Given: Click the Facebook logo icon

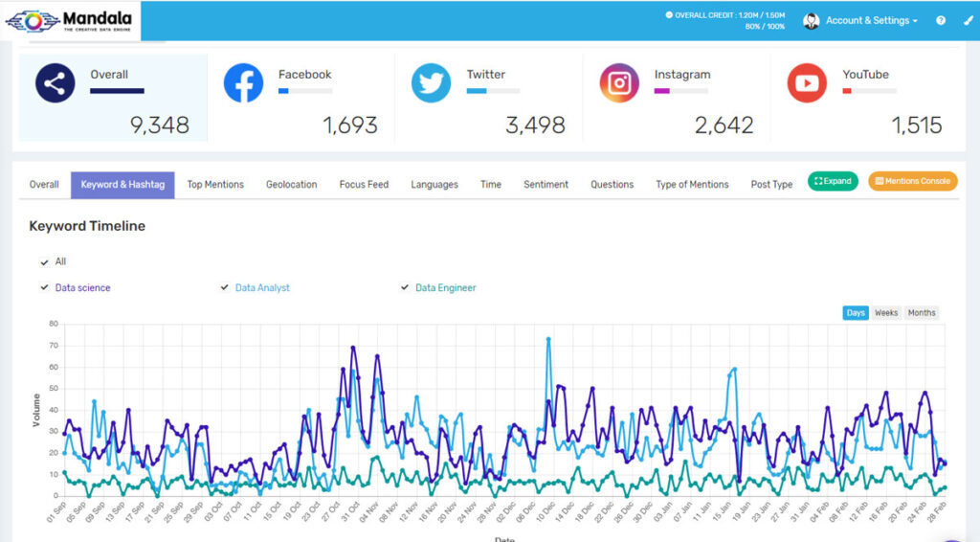Looking at the screenshot, I should click(x=243, y=83).
